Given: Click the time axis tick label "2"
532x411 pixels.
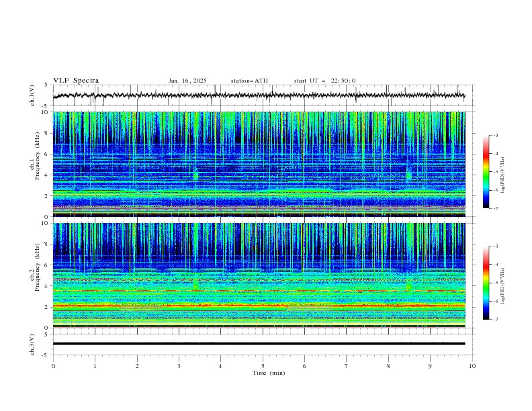Looking at the screenshot, I should (x=137, y=366).
